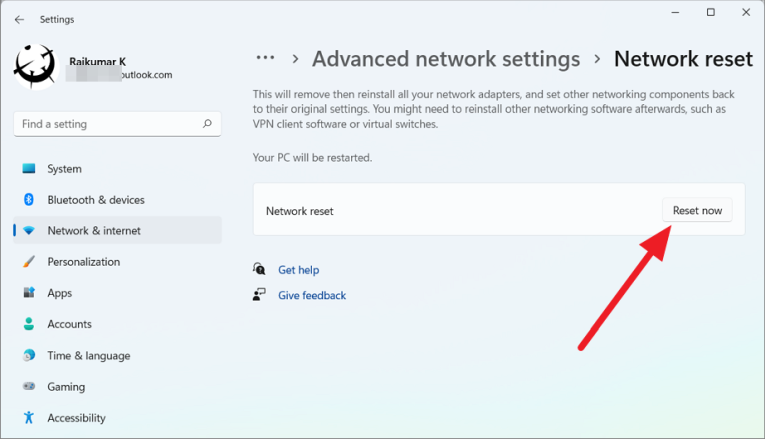Image resolution: width=765 pixels, height=439 pixels.
Task: Click the Personalization paintbrush icon
Action: [29, 262]
